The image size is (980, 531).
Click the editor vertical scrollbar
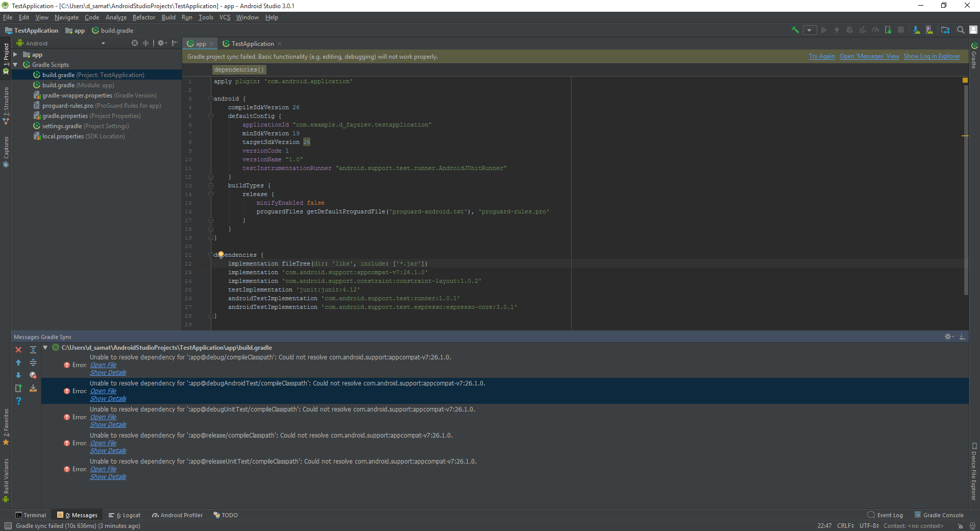click(x=966, y=190)
